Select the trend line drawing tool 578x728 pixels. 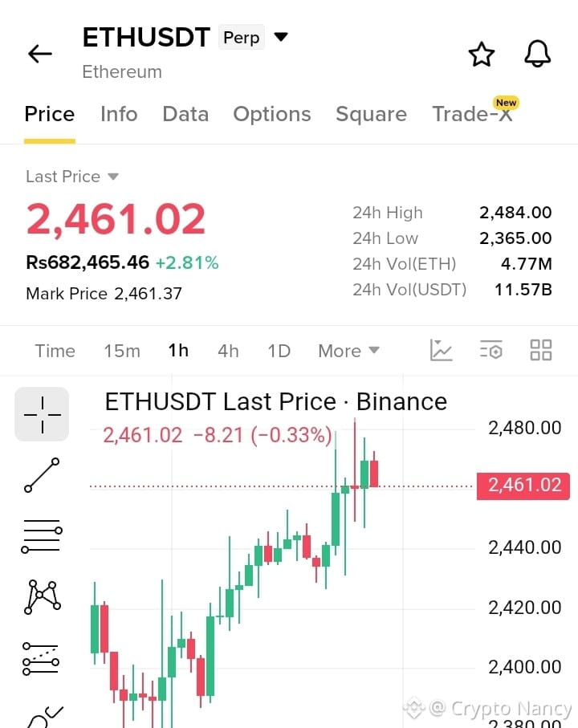pyautogui.click(x=42, y=475)
